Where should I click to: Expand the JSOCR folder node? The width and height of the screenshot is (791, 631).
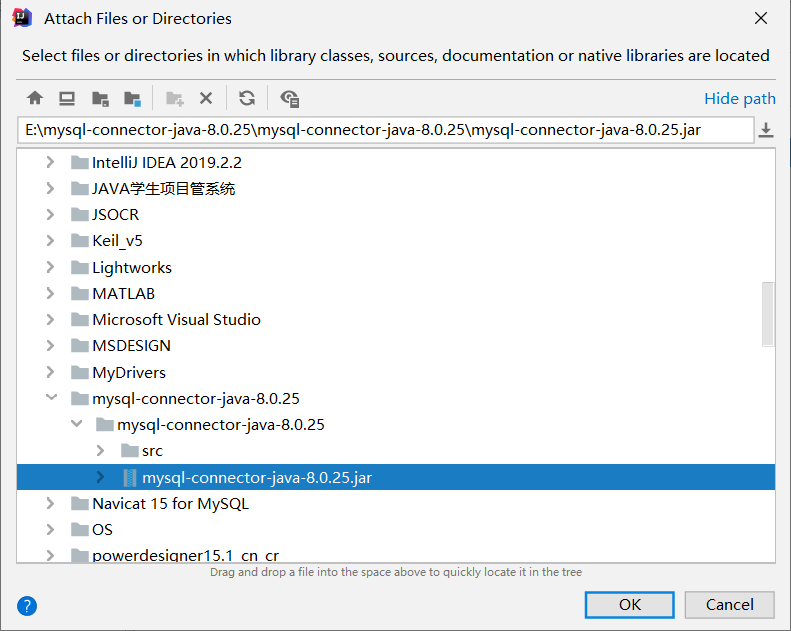[x=50, y=214]
